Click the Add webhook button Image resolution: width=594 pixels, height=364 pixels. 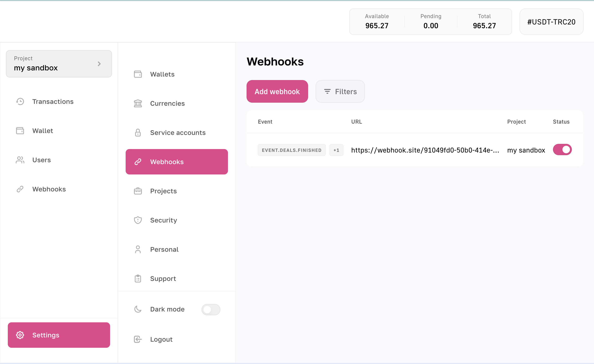(x=277, y=92)
